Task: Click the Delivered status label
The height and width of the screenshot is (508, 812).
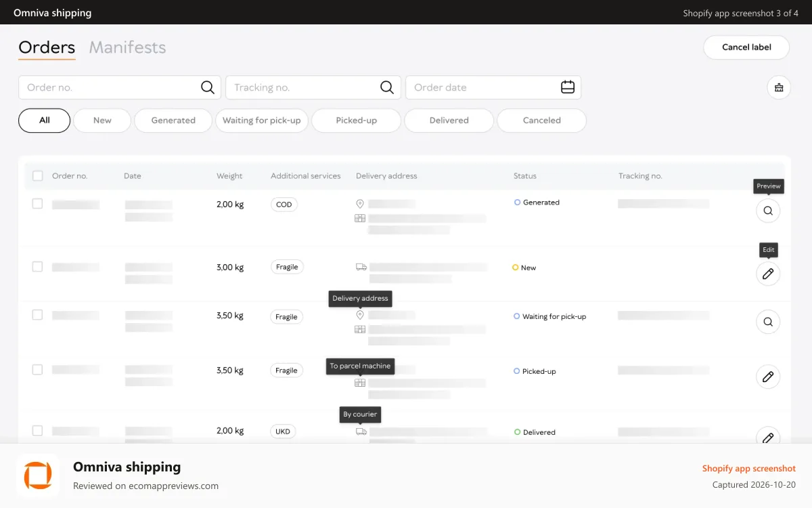Action: point(539,432)
